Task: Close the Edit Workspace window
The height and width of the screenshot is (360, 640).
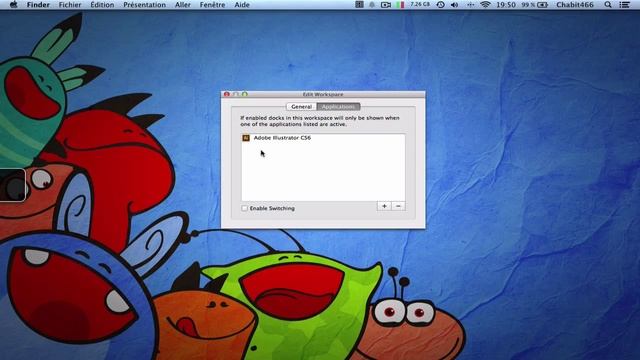Action: (x=227, y=94)
